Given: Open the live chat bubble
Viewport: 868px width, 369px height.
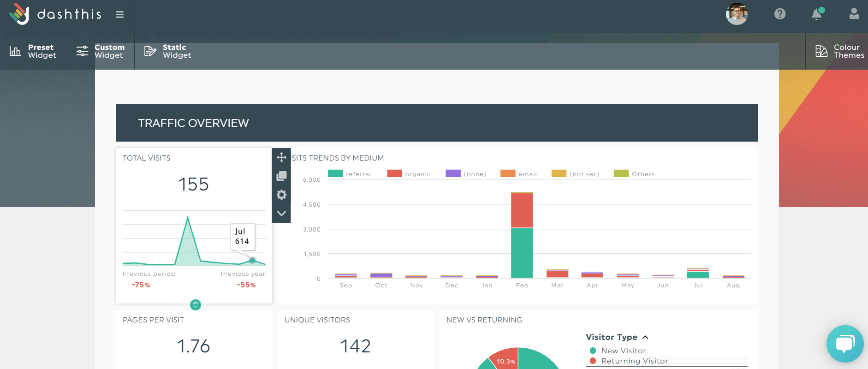Looking at the screenshot, I should pyautogui.click(x=845, y=344).
